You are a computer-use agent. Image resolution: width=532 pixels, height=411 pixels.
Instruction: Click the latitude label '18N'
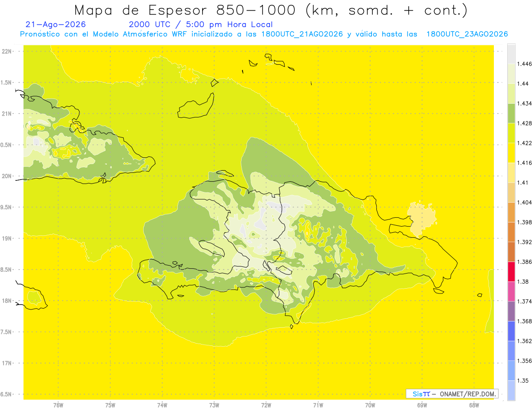7,301
